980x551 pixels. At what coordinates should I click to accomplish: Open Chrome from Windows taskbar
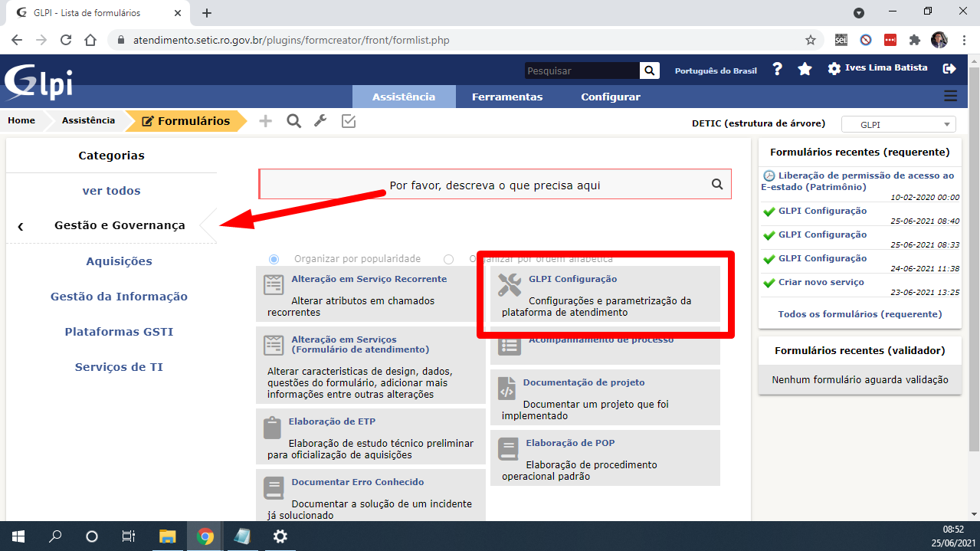(205, 536)
